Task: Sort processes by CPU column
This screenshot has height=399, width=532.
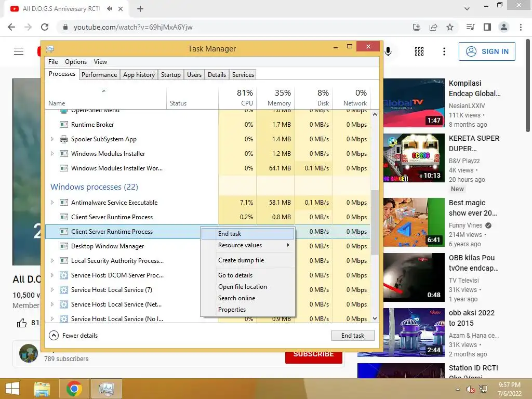Action: (x=237, y=97)
